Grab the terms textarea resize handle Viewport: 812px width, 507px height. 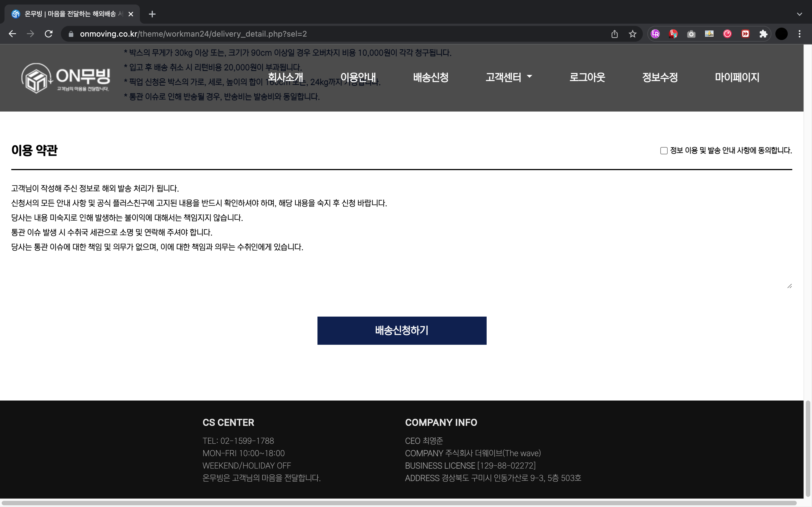click(x=789, y=286)
